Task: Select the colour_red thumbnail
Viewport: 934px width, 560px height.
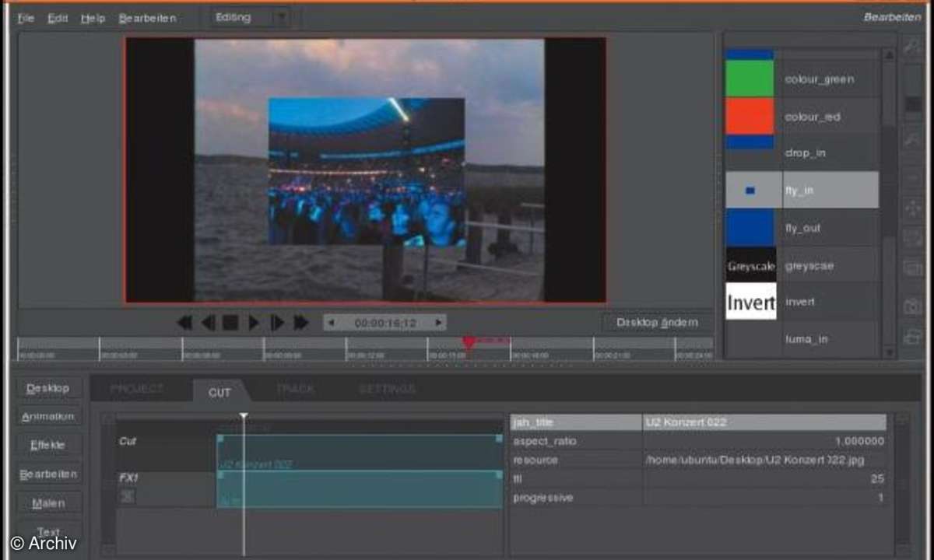Action: pyautogui.click(x=750, y=116)
